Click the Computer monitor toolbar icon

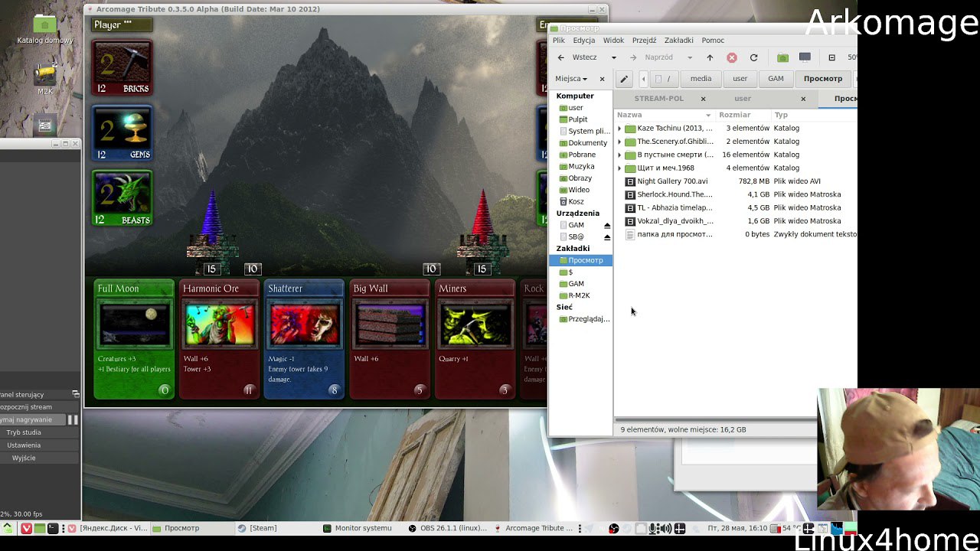pyautogui.click(x=805, y=57)
